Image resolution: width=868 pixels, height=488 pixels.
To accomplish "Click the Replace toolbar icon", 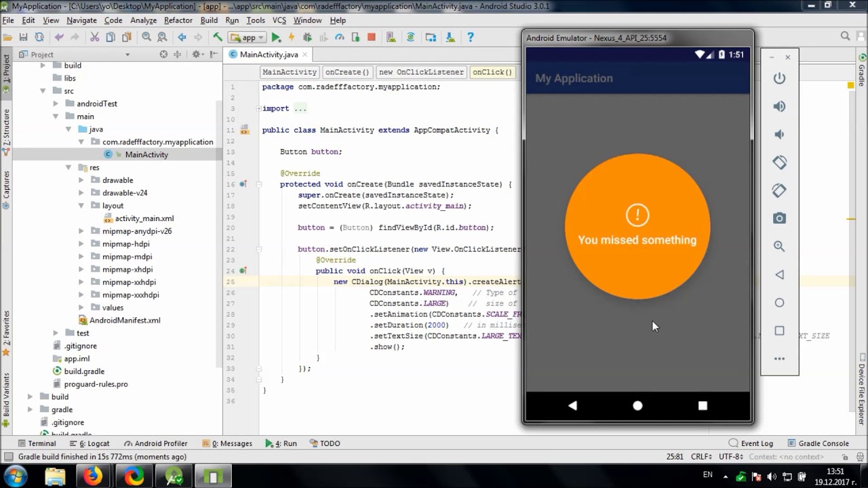I will tap(163, 37).
